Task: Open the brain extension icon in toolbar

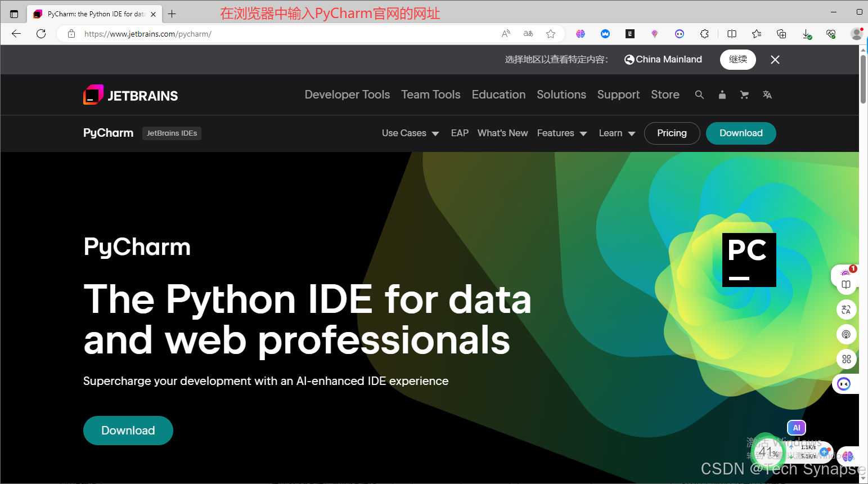Action: pyautogui.click(x=581, y=34)
